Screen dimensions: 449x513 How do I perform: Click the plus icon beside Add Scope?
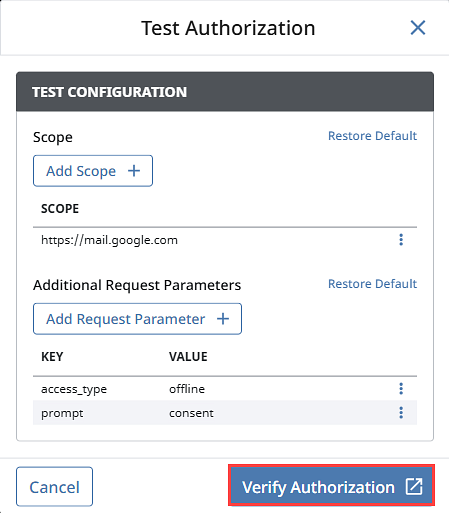134,171
